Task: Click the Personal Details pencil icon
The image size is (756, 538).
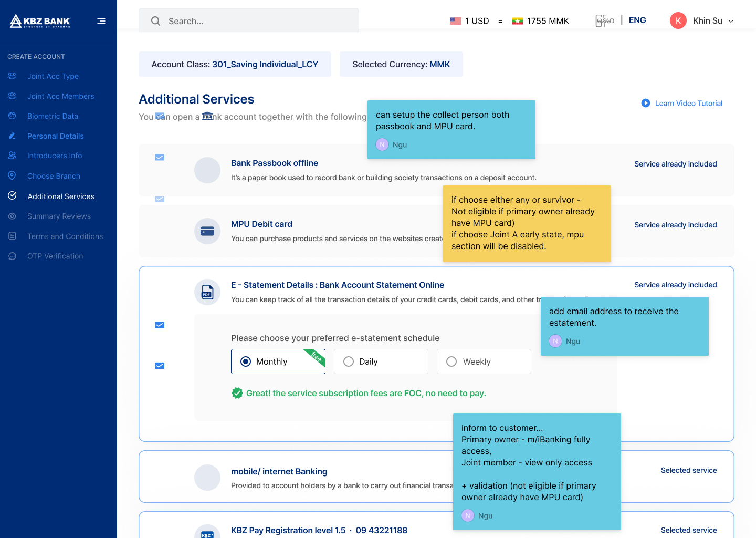Action: coord(12,136)
